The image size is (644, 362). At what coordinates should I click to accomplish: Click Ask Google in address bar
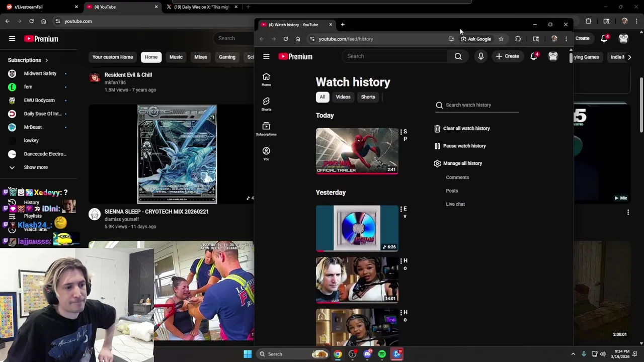click(x=475, y=39)
